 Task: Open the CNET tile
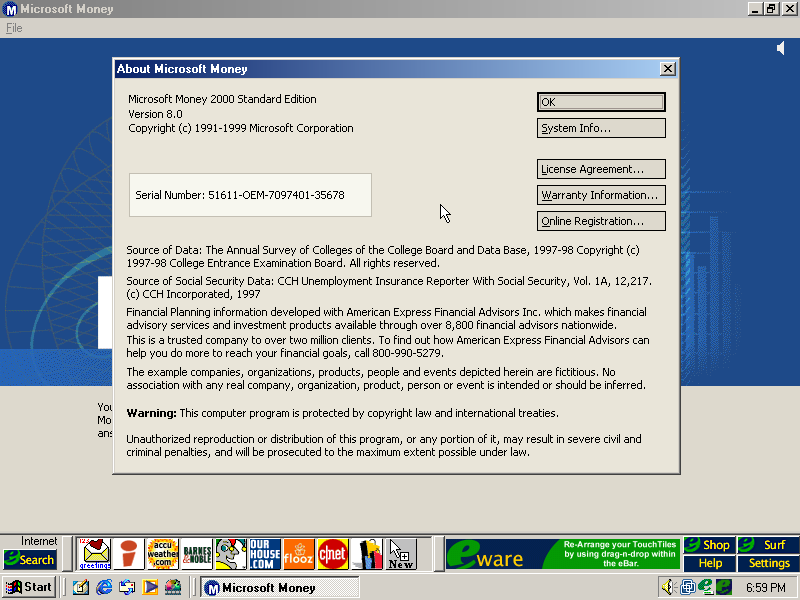pyautogui.click(x=333, y=554)
